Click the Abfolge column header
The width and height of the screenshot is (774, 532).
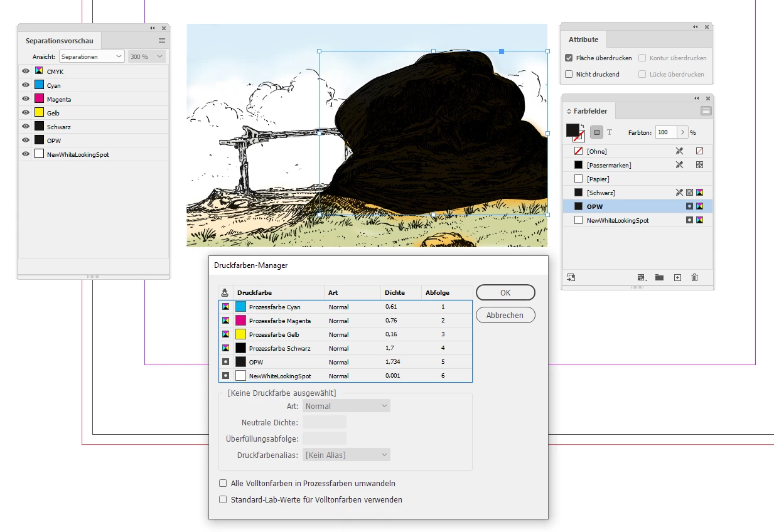(446, 292)
